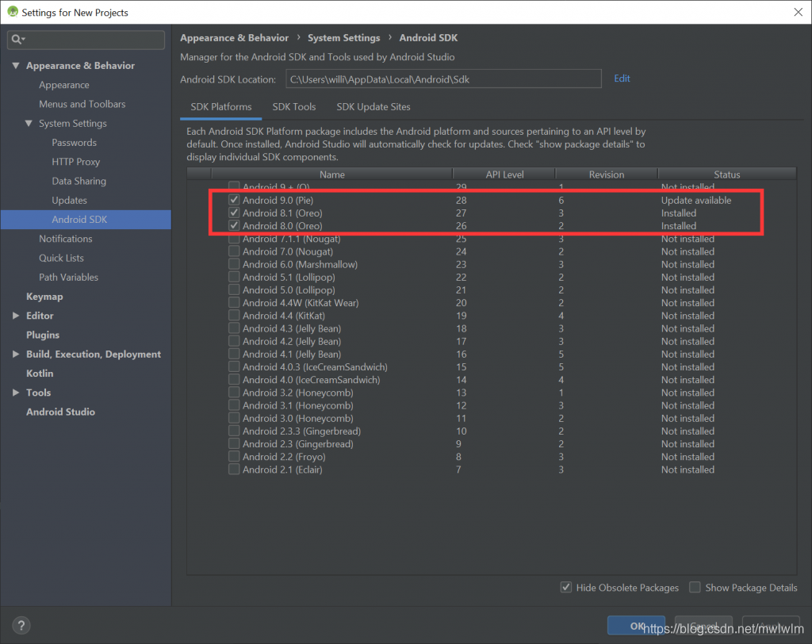
Task: Select Android 3.2 (Honeycomb) row name
Action: click(x=298, y=393)
